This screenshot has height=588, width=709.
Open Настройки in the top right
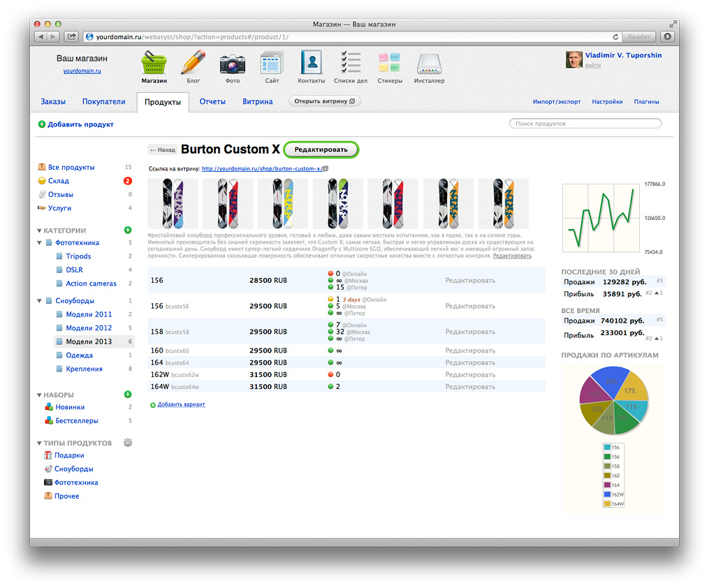tap(607, 102)
